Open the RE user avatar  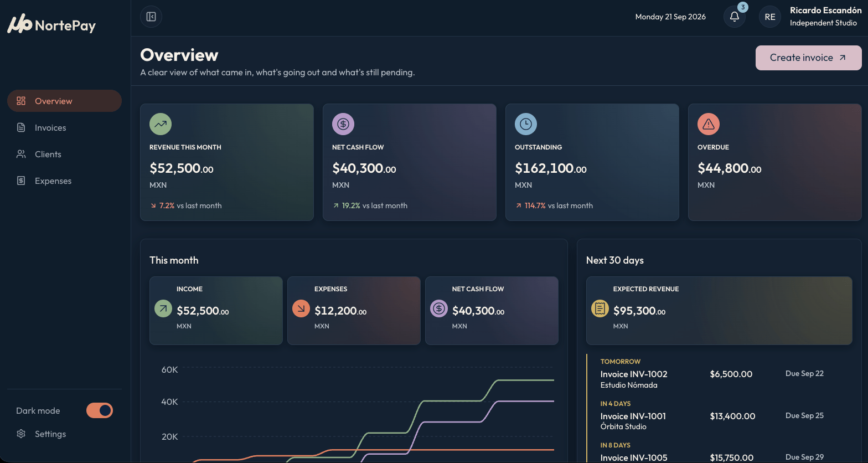tap(770, 17)
